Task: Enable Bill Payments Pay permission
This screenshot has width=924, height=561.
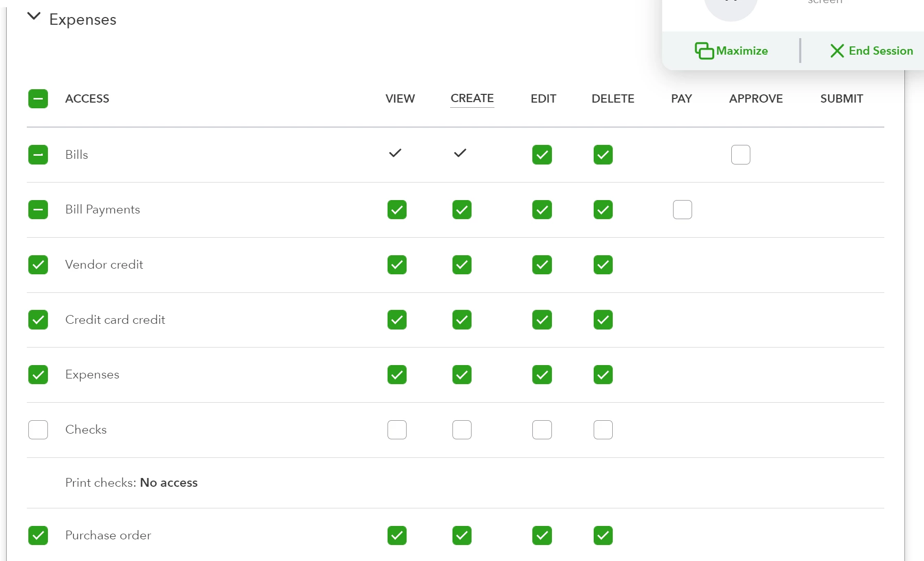Action: click(682, 210)
